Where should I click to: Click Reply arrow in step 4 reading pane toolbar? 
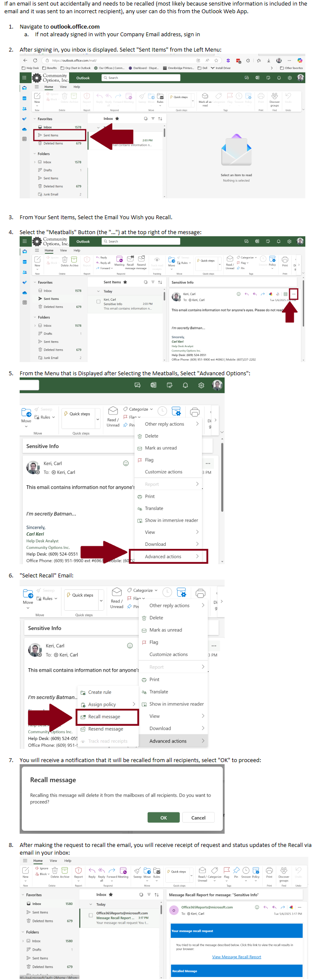[247, 294]
